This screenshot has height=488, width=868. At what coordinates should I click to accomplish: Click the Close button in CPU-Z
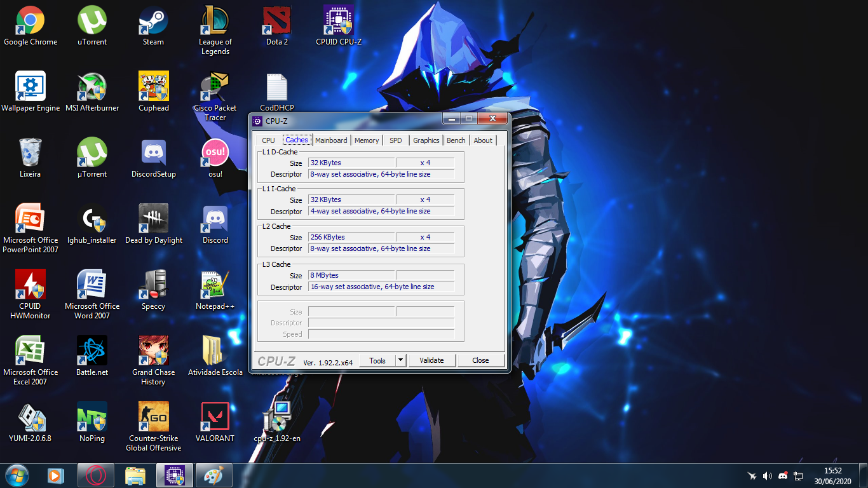480,360
